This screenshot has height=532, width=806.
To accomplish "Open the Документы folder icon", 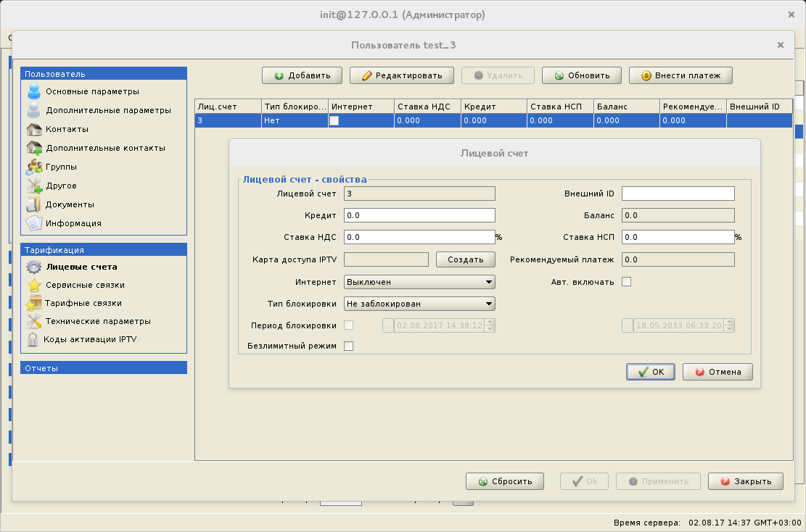I will (x=33, y=204).
